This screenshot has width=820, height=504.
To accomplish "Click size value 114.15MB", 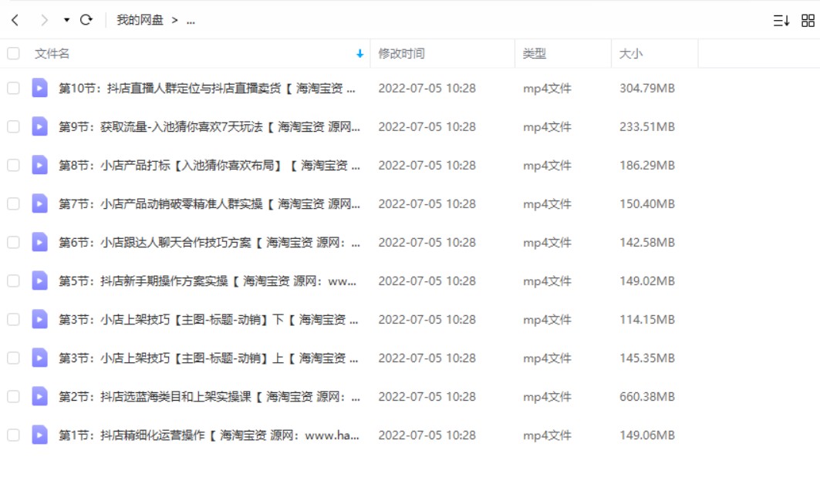I will (647, 320).
